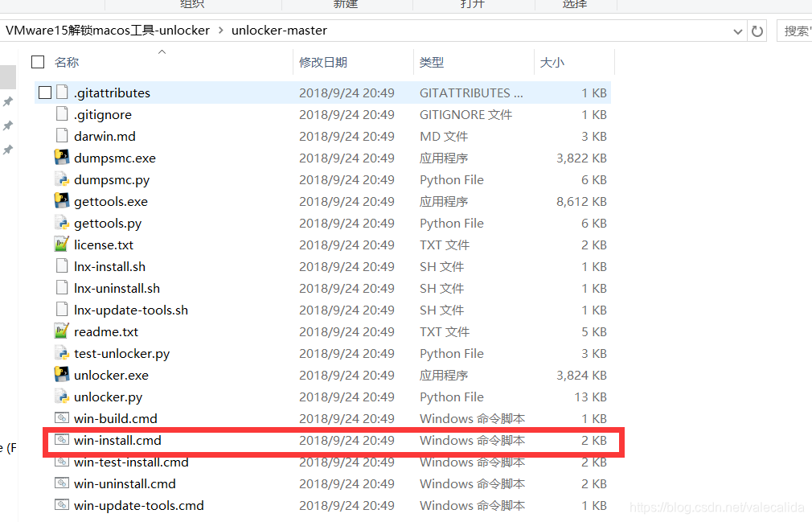The image size is (812, 522).
Task: Click the test-unlocker.py Python icon
Action: pyautogui.click(x=62, y=353)
